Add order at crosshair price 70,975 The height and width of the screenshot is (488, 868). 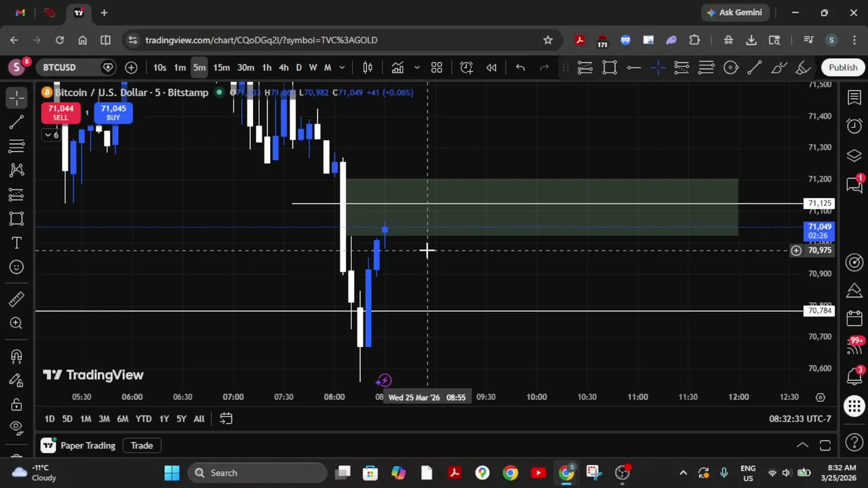click(x=796, y=251)
